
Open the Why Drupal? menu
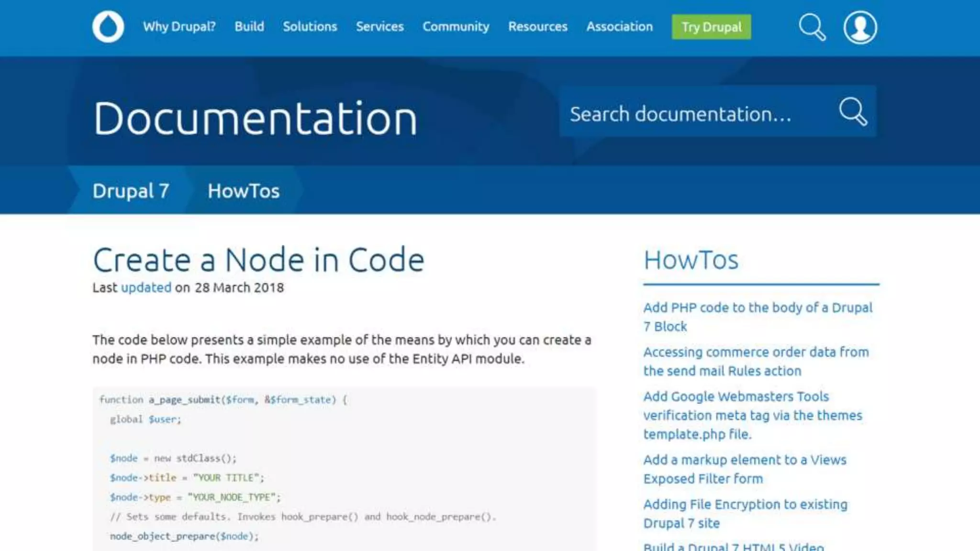point(179,27)
